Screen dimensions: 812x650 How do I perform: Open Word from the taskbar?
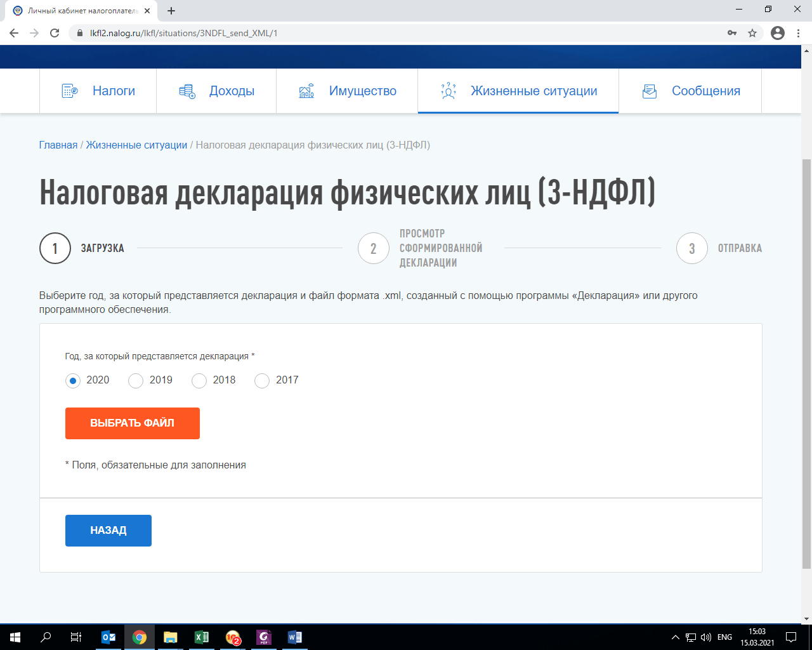pos(293,637)
